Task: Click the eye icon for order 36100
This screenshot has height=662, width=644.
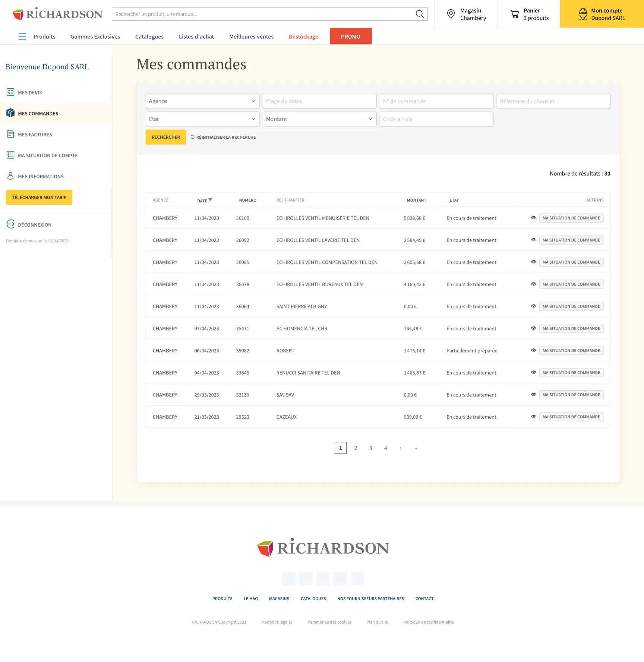Action: tap(533, 218)
